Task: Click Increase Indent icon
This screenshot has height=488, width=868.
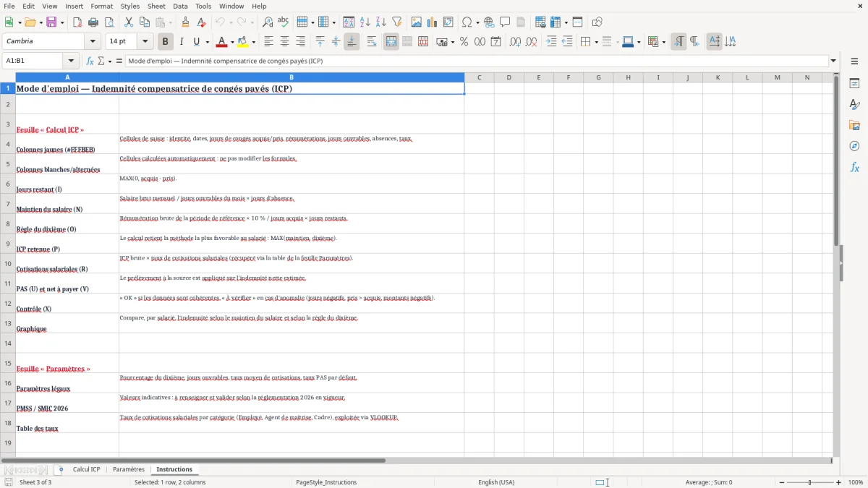Action: tap(551, 42)
